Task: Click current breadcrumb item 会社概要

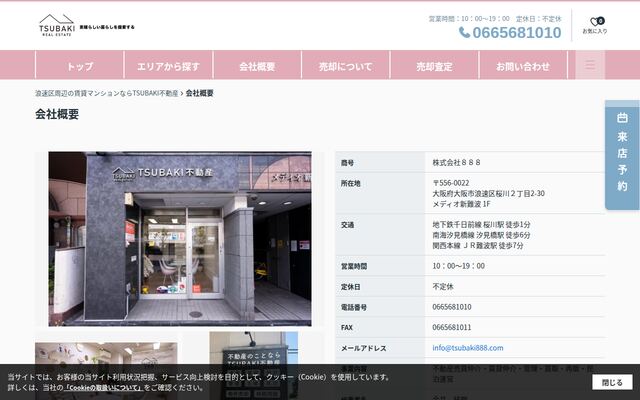Action: [x=200, y=93]
